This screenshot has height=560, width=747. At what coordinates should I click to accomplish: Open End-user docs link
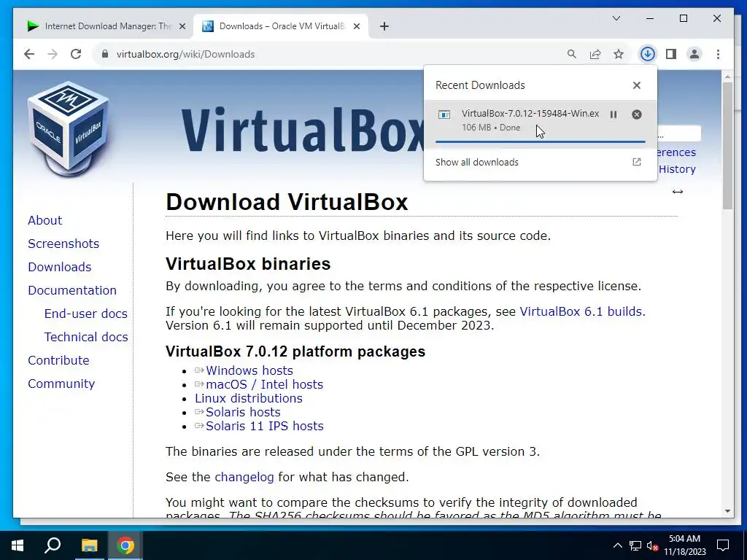click(x=86, y=314)
